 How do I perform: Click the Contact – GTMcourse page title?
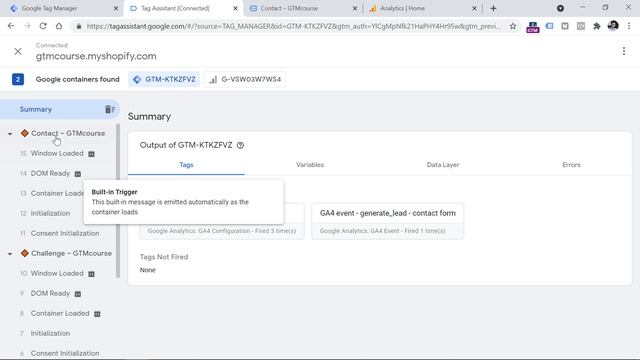[68, 133]
